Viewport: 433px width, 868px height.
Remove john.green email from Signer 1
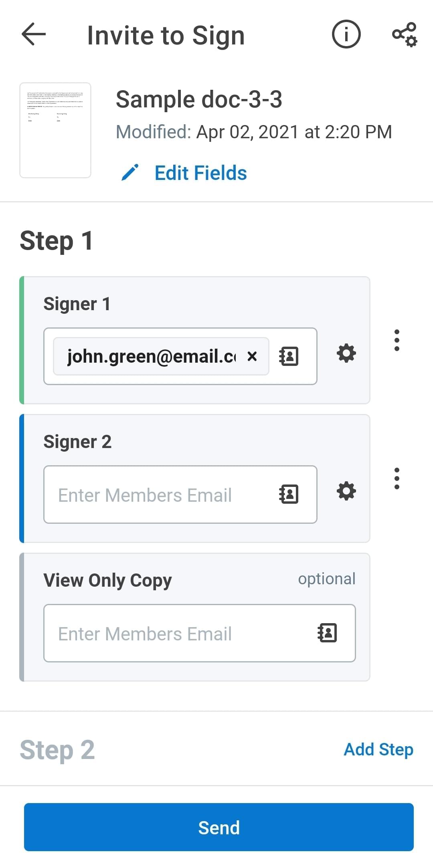pos(252,356)
